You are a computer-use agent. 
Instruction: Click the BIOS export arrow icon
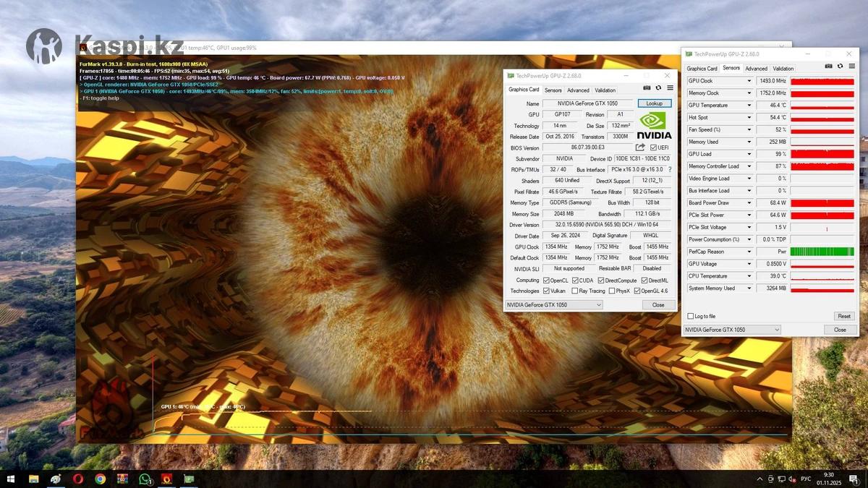[640, 147]
